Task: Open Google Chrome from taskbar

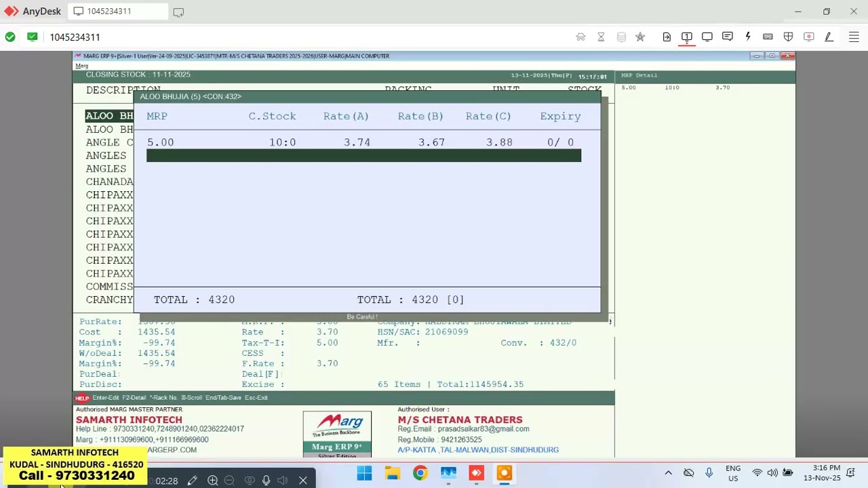Action: 420,473
